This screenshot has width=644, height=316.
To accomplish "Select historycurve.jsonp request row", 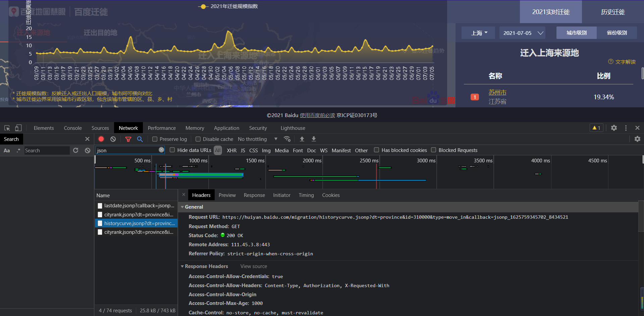I will click(x=136, y=223).
